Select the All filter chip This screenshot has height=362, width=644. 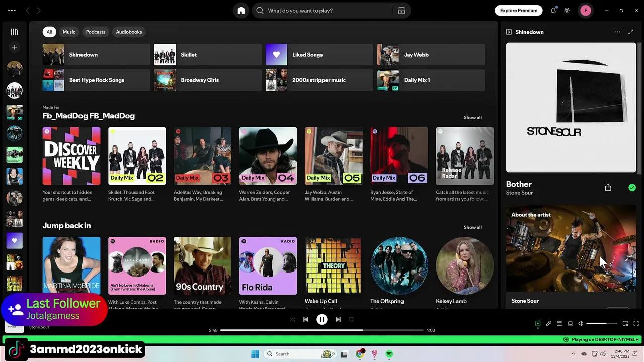49,32
